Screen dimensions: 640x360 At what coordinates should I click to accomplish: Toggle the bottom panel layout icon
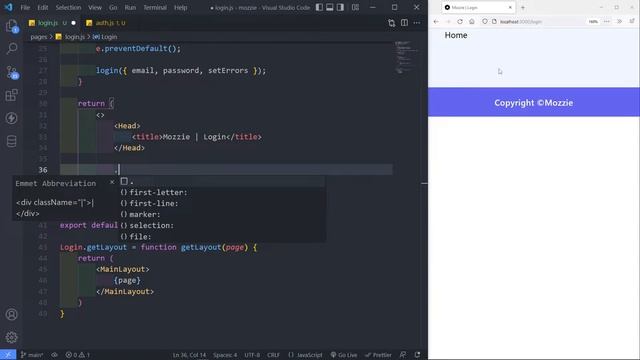click(x=330, y=7)
